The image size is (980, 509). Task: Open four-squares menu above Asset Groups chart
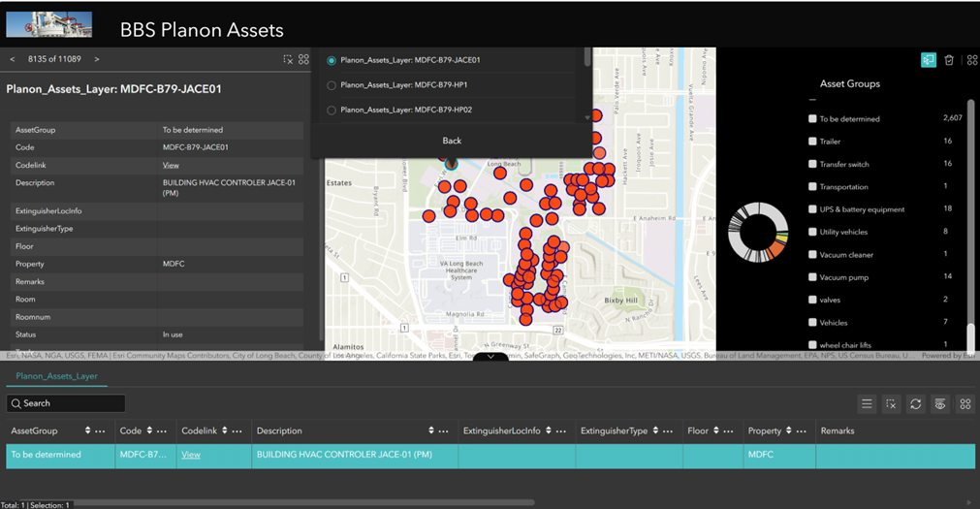coord(972,60)
